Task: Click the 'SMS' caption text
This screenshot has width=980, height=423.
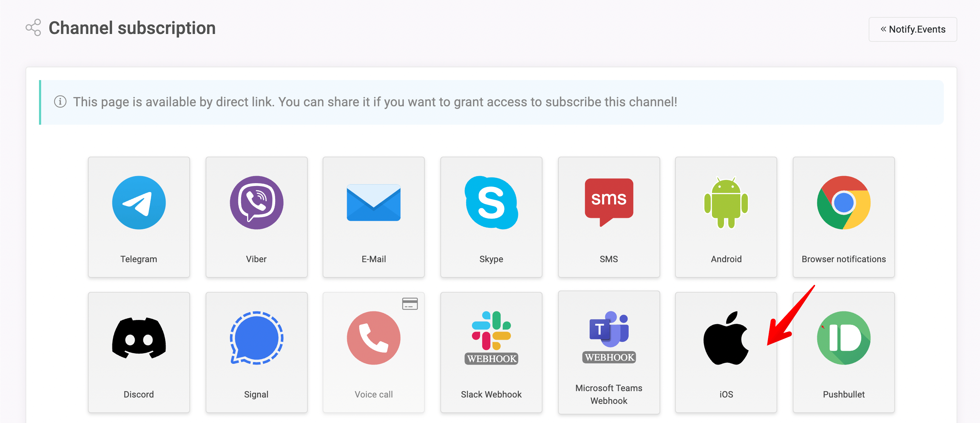Action: [609, 259]
